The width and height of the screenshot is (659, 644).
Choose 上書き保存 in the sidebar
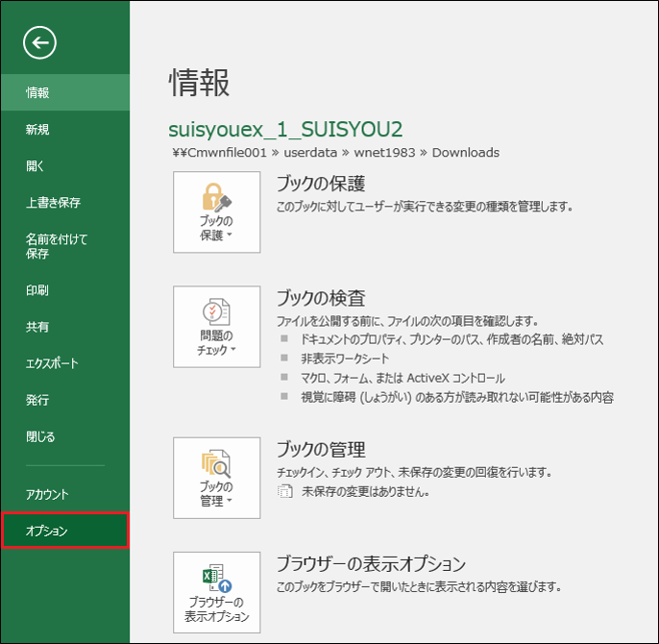[x=65, y=202]
